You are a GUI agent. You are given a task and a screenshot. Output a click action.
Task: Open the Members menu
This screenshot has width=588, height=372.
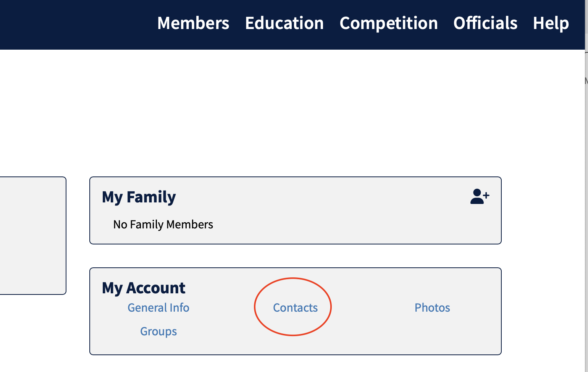pyautogui.click(x=193, y=23)
